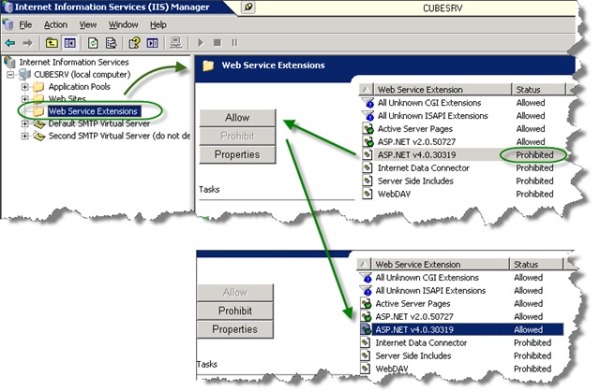Click the Up one level folder icon
This screenshot has height=391, width=600.
(52, 43)
